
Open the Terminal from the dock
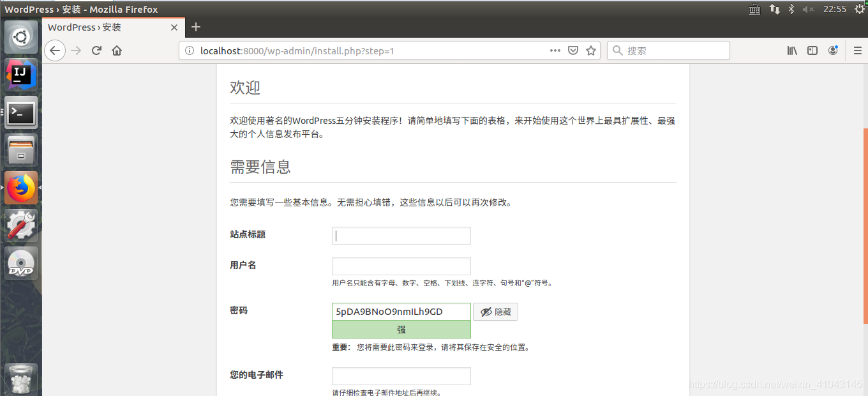pos(21,113)
